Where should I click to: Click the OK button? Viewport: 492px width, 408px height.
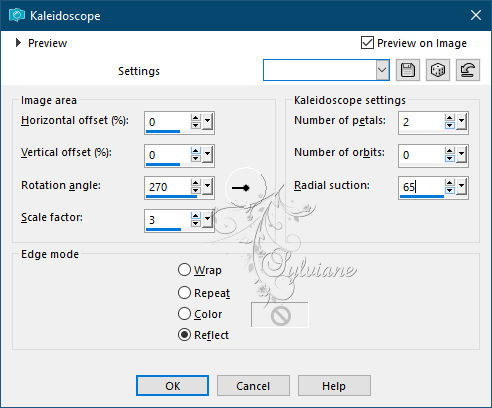click(172, 386)
